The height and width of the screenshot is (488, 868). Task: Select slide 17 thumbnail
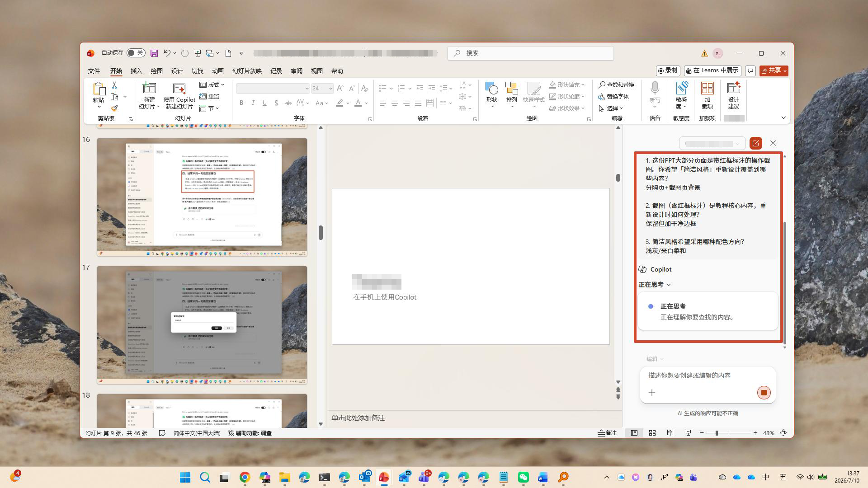click(x=202, y=325)
